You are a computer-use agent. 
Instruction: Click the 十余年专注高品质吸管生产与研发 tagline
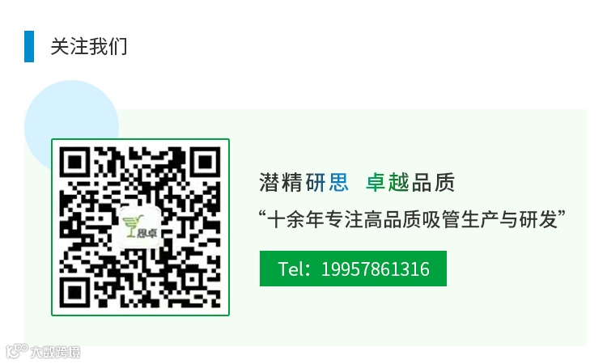[x=412, y=219]
